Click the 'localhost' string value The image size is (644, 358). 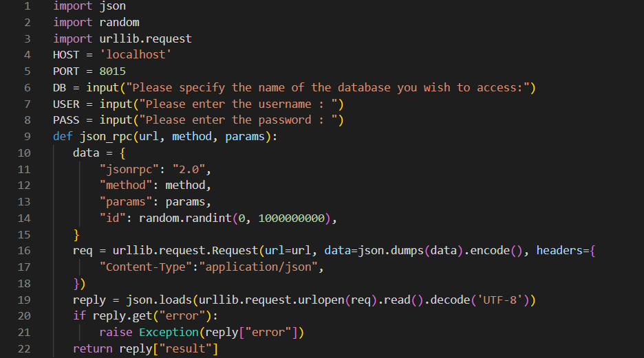pos(136,54)
